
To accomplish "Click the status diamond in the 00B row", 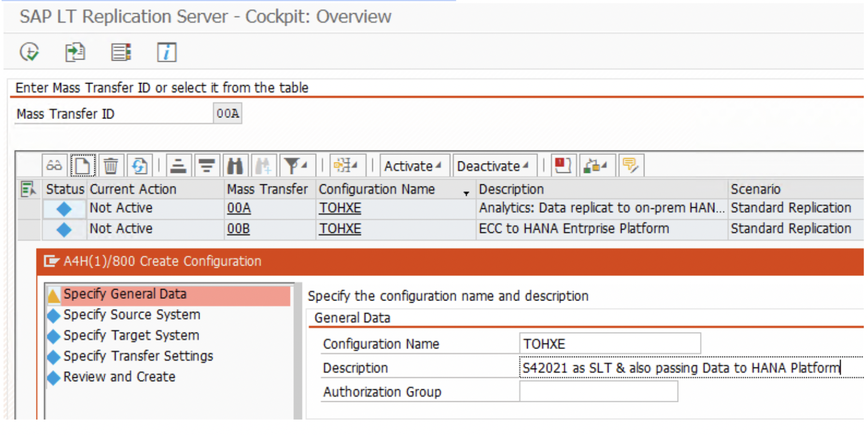I will point(64,230).
